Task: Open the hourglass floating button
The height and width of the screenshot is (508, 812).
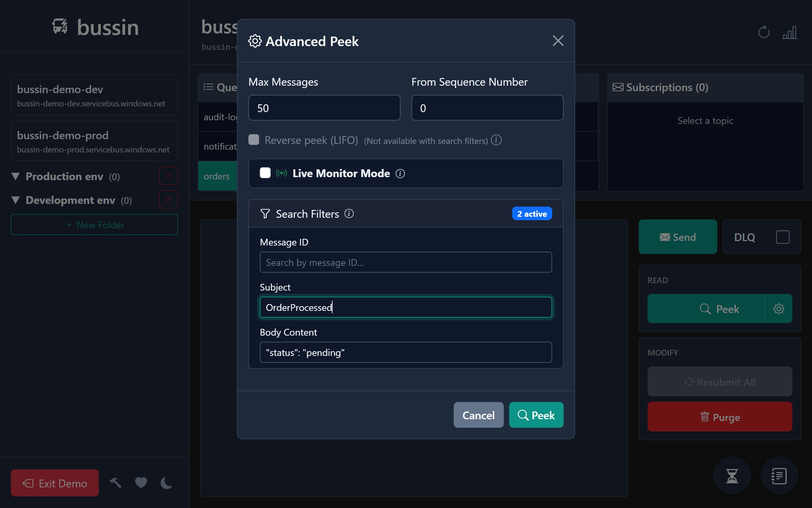Action: tap(732, 476)
